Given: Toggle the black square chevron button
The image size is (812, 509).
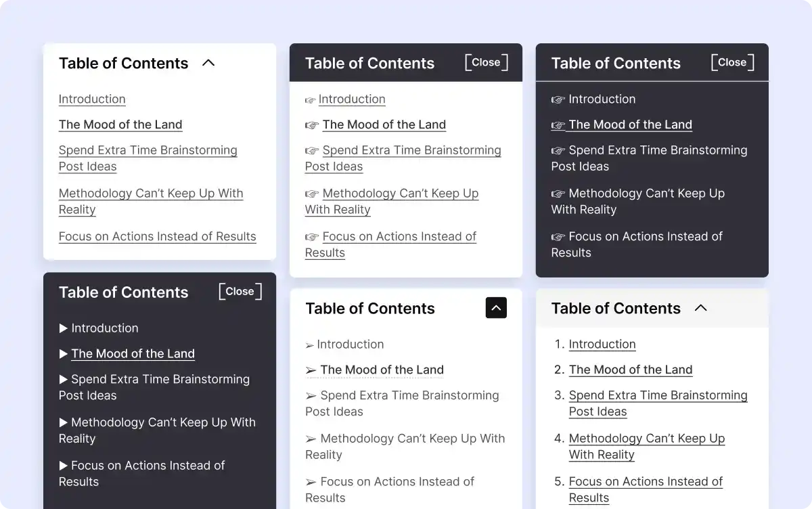Looking at the screenshot, I should tap(496, 308).
